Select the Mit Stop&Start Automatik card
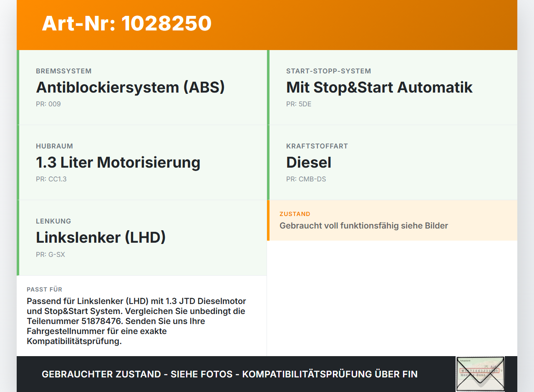 pyautogui.click(x=392, y=88)
